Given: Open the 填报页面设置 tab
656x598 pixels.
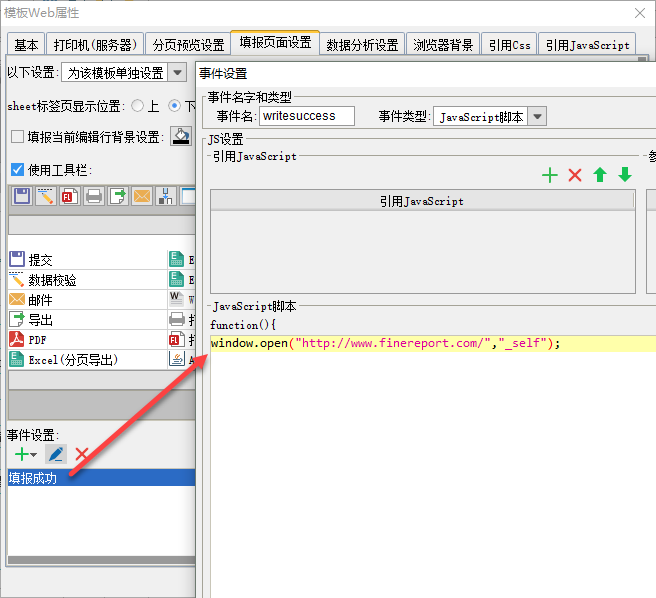Looking at the screenshot, I should [x=275, y=43].
